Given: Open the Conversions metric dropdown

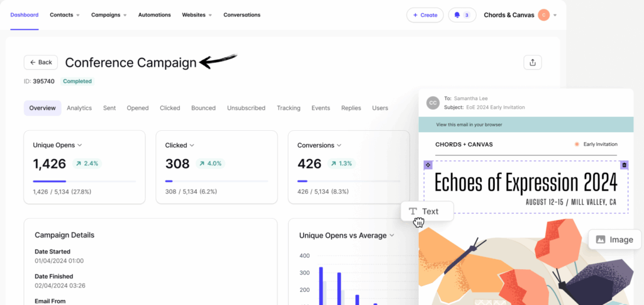Looking at the screenshot, I should click(339, 145).
